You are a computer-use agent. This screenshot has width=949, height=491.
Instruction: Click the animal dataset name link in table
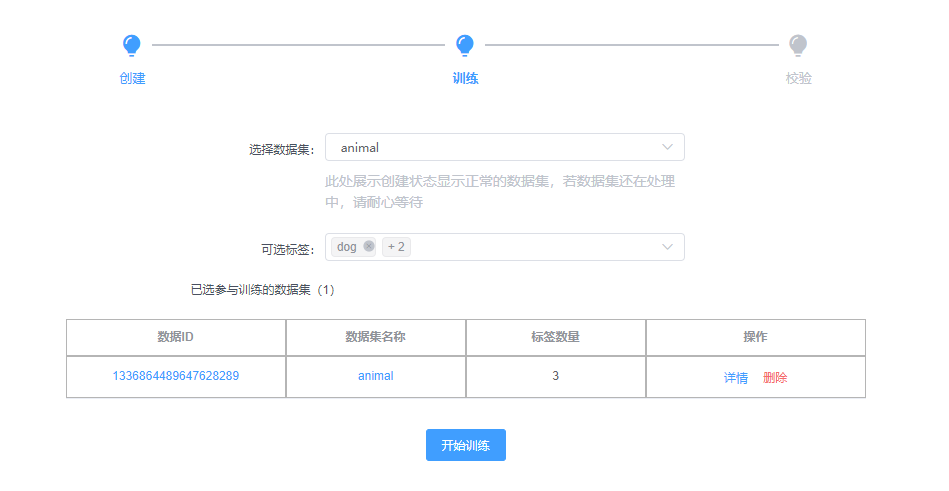point(376,376)
